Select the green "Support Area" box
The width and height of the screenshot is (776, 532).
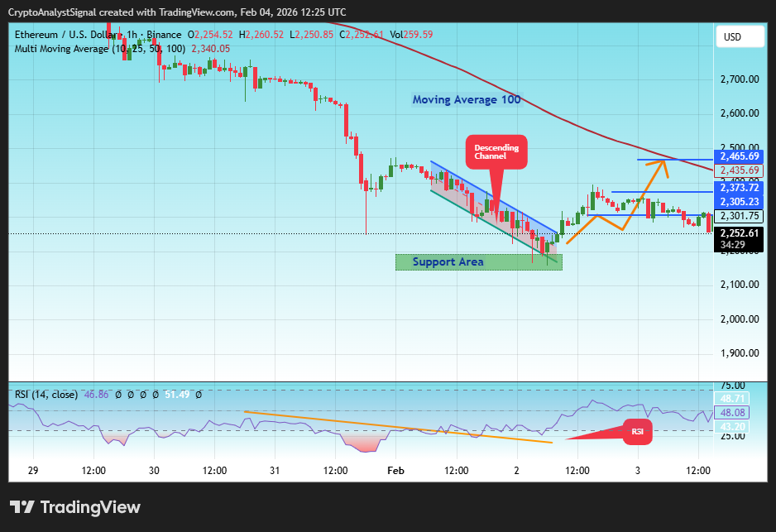478,262
